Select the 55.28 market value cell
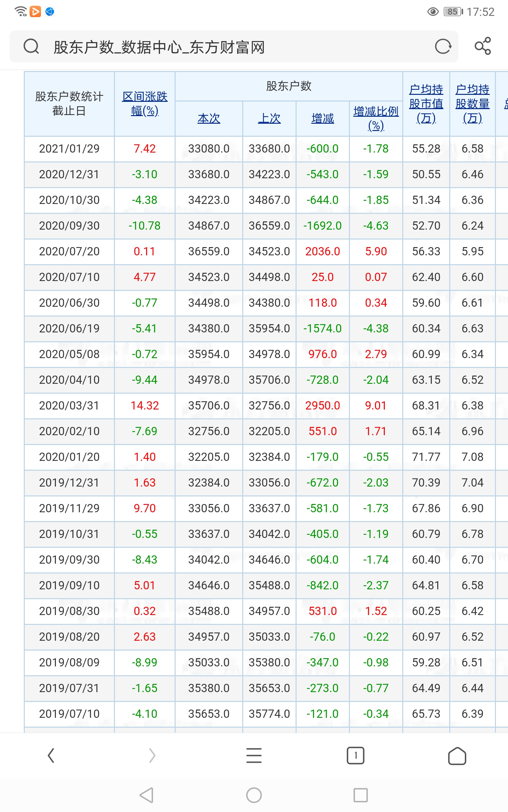508x812 pixels. click(426, 149)
